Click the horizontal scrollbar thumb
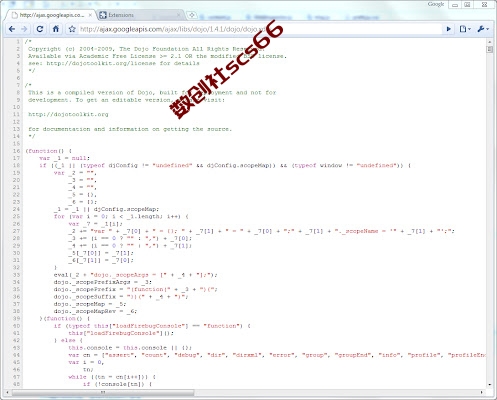 102,392
